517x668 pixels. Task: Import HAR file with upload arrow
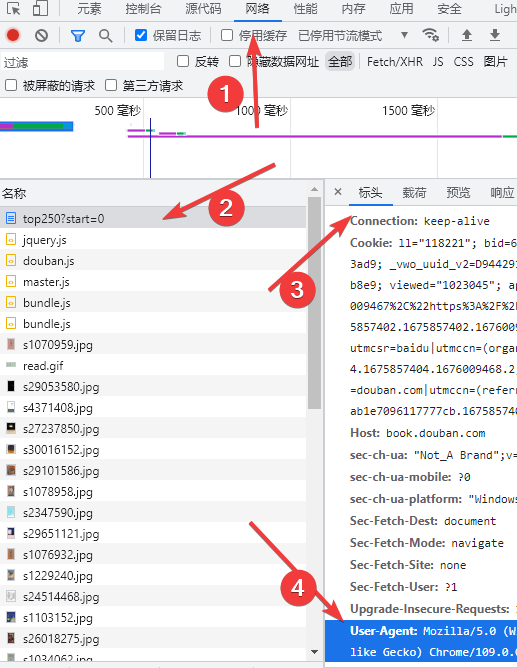click(467, 35)
